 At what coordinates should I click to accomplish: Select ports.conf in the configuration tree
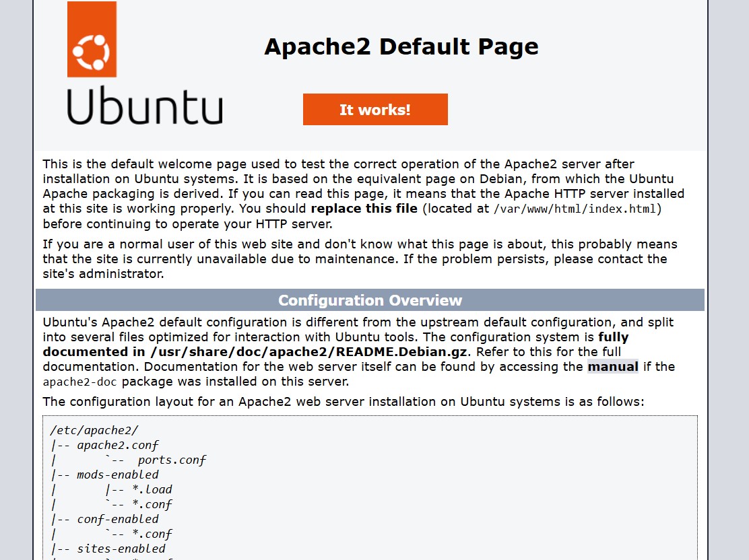point(172,460)
